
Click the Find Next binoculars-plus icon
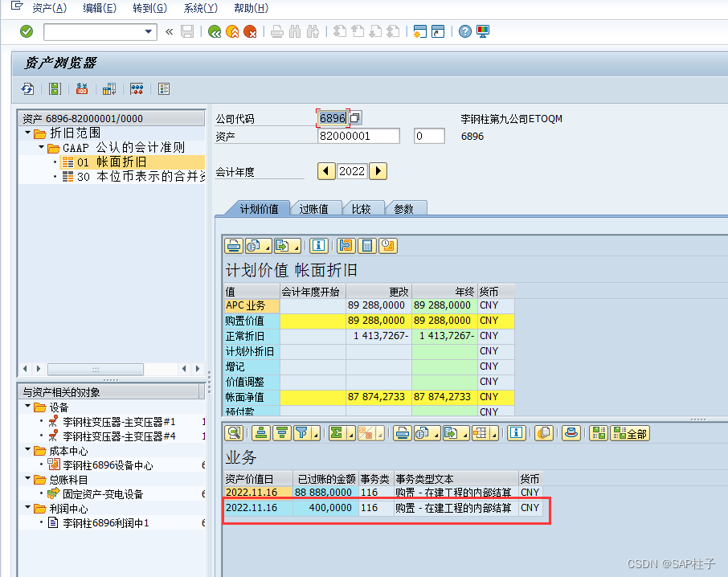313,31
